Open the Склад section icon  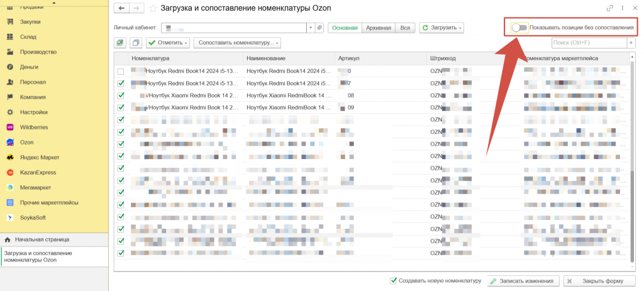(x=10, y=36)
